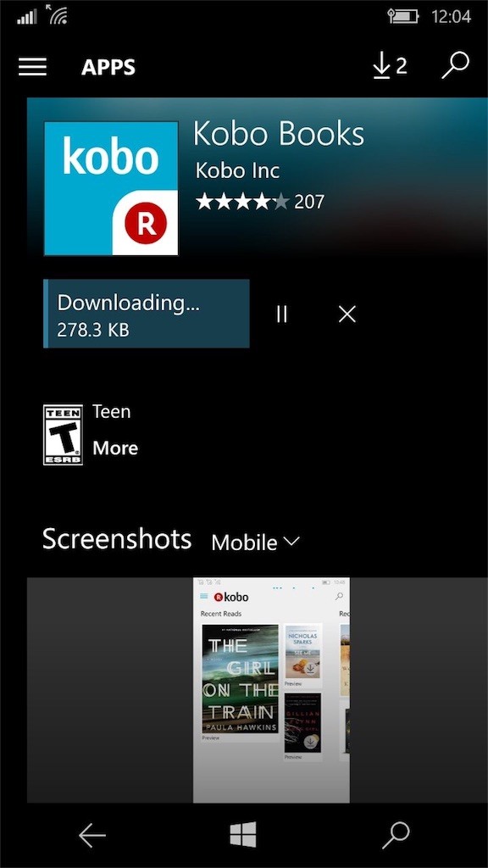The height and width of the screenshot is (868, 488).
Task: Click the Kobo Books title text
Action: 279,134
